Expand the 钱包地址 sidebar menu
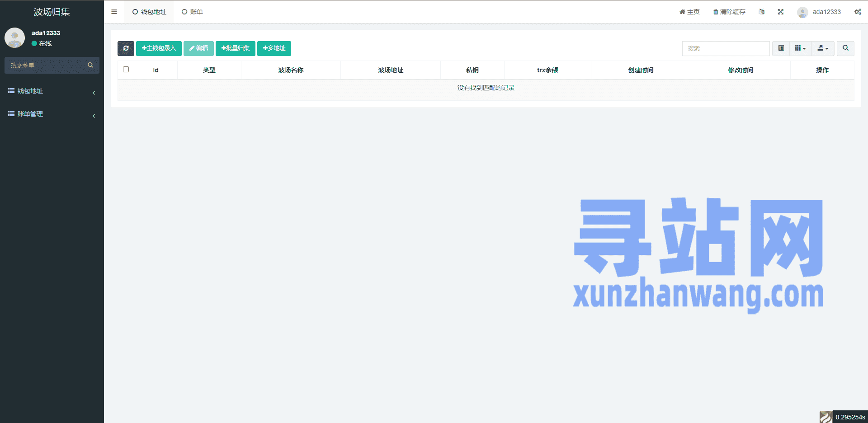This screenshot has height=423, width=868. pyautogui.click(x=52, y=91)
